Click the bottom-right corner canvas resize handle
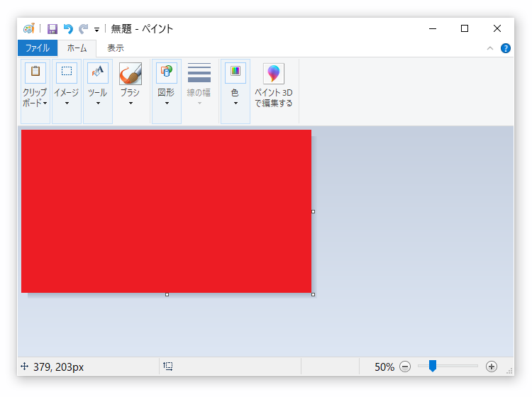532x397 pixels. tap(313, 295)
